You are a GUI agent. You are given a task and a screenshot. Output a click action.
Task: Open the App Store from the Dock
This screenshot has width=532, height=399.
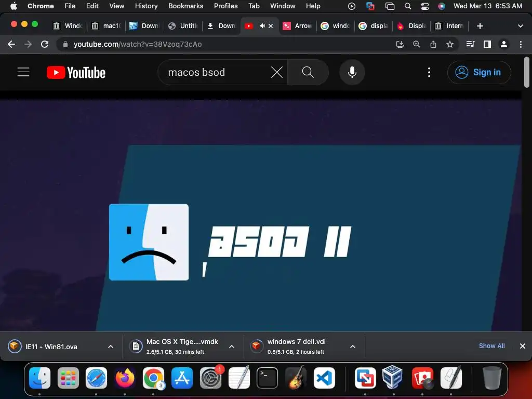[x=182, y=378]
